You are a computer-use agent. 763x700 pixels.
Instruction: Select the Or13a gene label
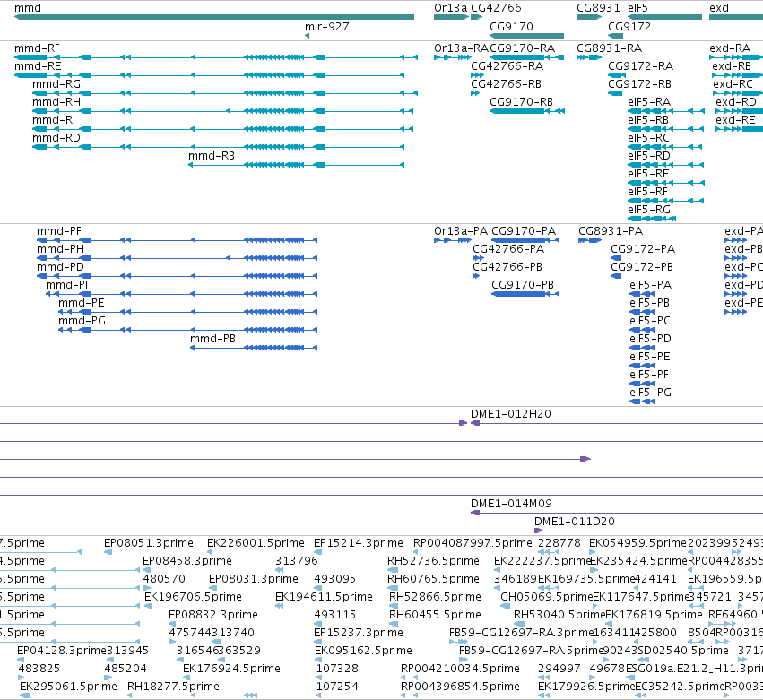pyautogui.click(x=451, y=8)
